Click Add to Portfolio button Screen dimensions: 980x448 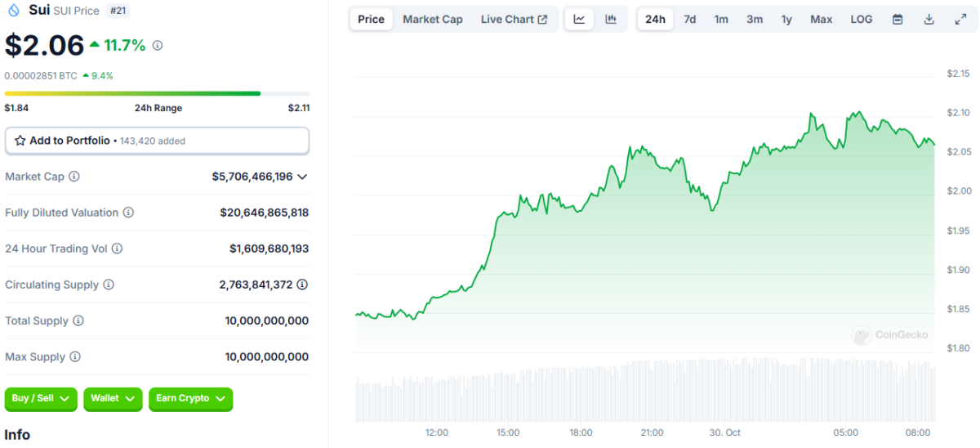pyautogui.click(x=157, y=141)
